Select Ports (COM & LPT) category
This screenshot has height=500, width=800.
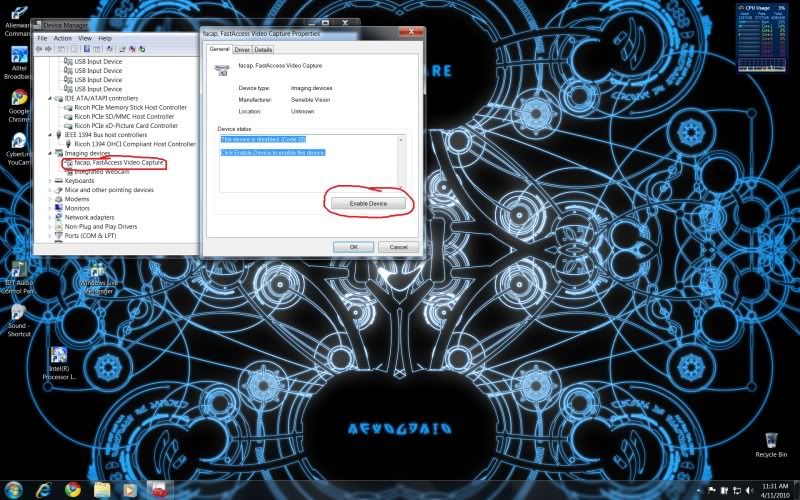(90, 236)
